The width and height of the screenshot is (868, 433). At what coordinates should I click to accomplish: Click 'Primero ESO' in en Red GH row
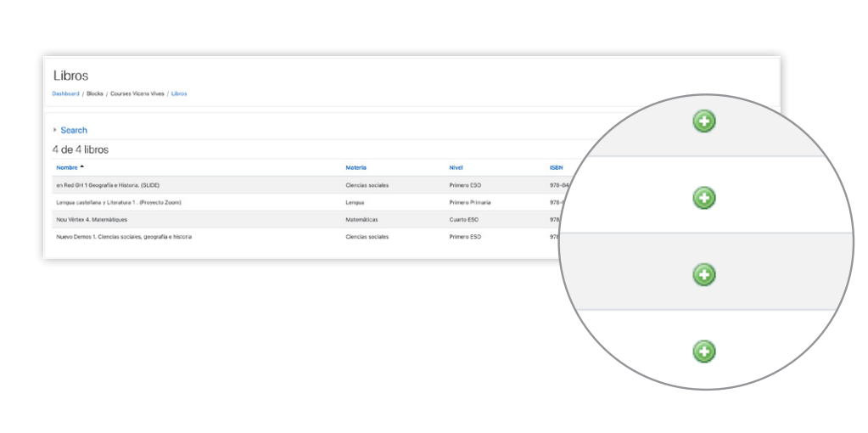465,185
